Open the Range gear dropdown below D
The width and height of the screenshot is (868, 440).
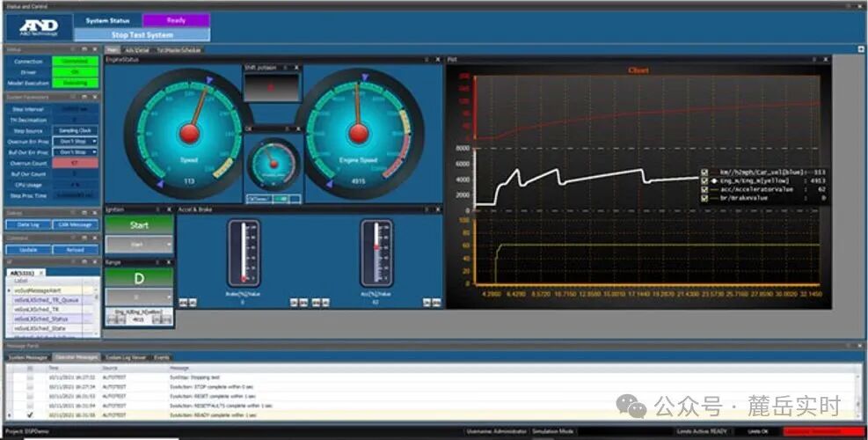[139, 297]
